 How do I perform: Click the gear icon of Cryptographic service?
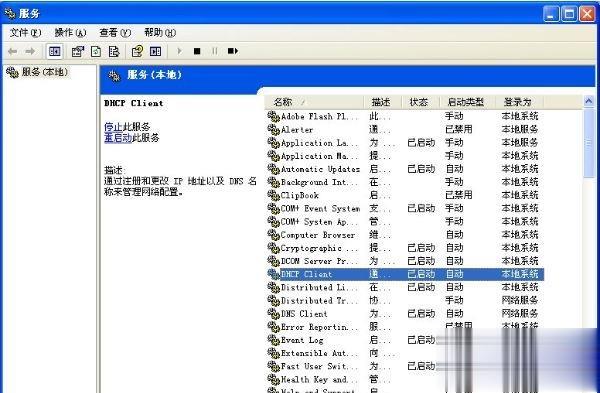pos(273,248)
